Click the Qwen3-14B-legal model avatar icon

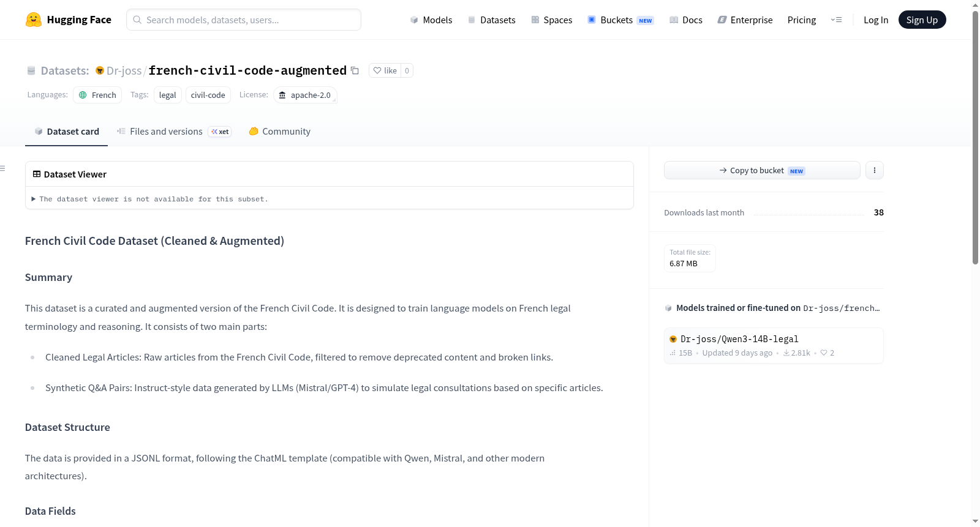673,339
